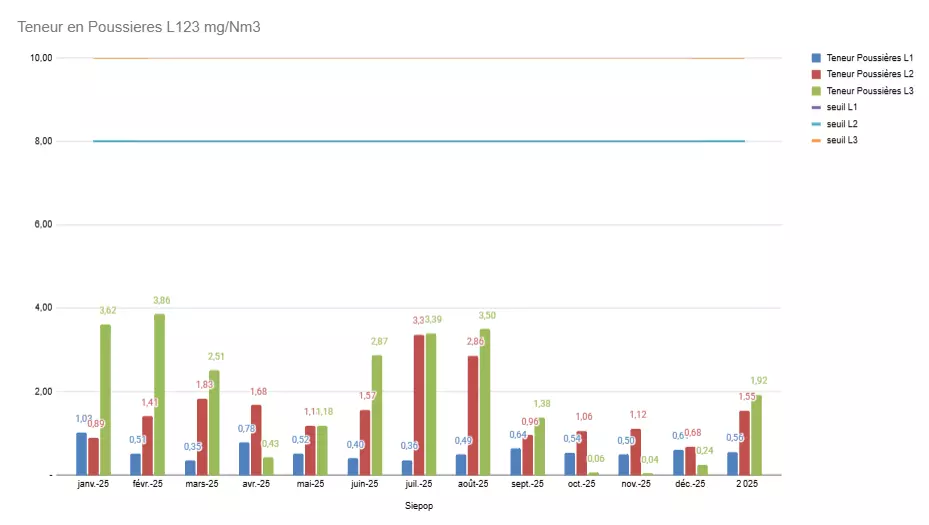Select the red L2 bar for juil.-25

pyautogui.click(x=419, y=405)
